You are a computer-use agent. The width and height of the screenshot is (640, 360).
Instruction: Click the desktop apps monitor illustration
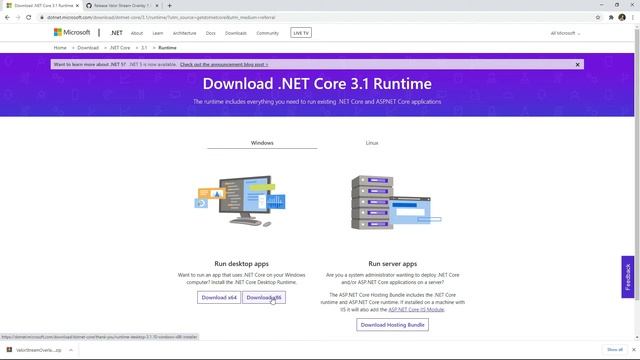[x=241, y=200]
